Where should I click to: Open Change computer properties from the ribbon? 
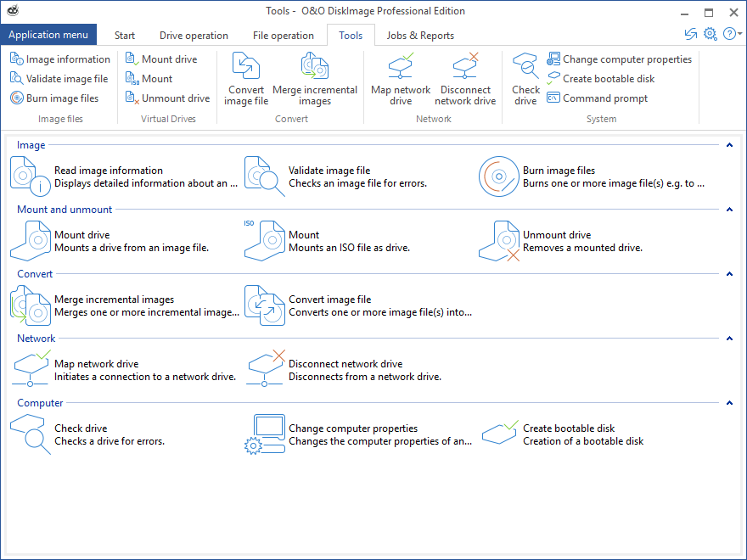[620, 59]
